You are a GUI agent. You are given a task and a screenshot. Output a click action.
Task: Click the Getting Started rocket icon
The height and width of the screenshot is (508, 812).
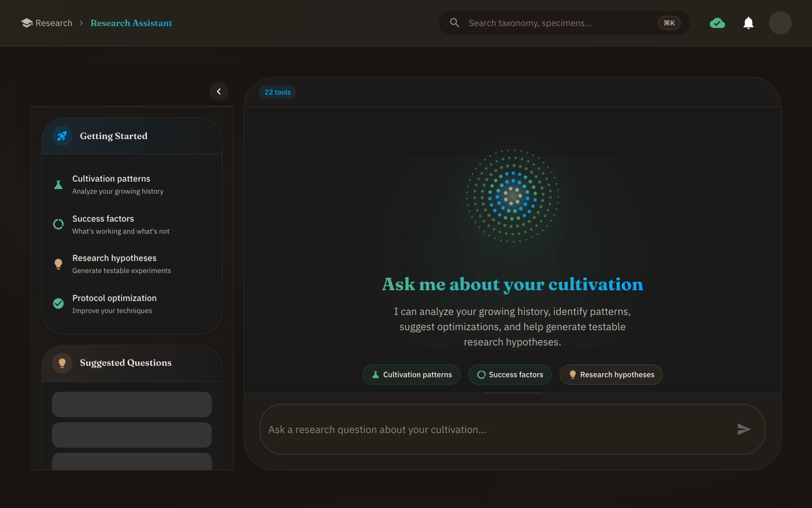62,136
